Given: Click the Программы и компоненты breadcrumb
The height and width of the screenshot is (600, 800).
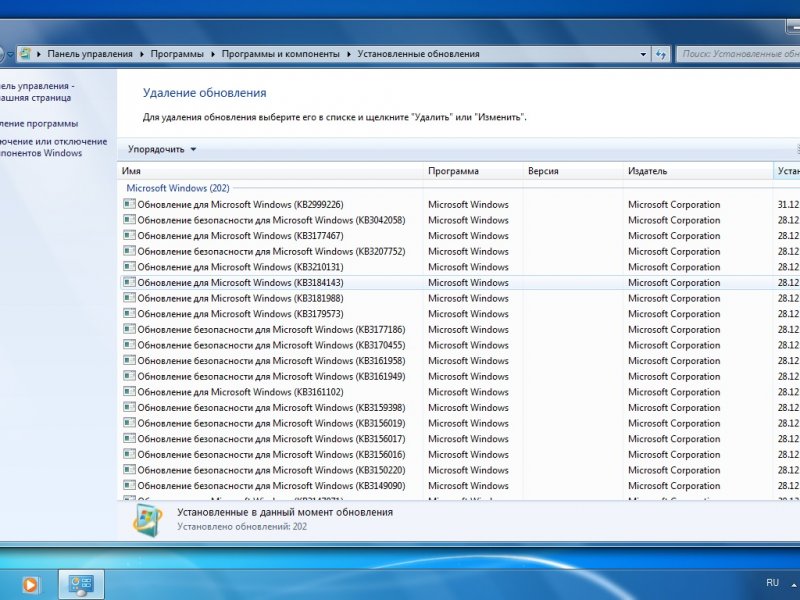Looking at the screenshot, I should [280, 54].
